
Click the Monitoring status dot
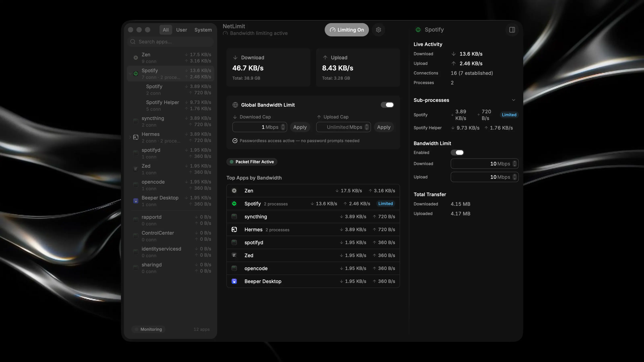pyautogui.click(x=136, y=329)
